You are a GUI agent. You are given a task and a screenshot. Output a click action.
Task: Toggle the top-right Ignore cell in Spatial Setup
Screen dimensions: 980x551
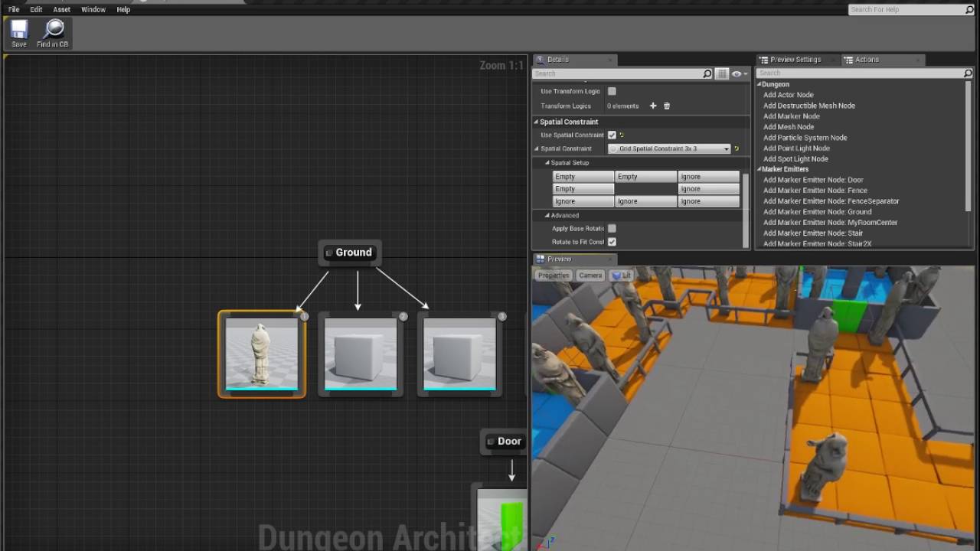tap(709, 177)
